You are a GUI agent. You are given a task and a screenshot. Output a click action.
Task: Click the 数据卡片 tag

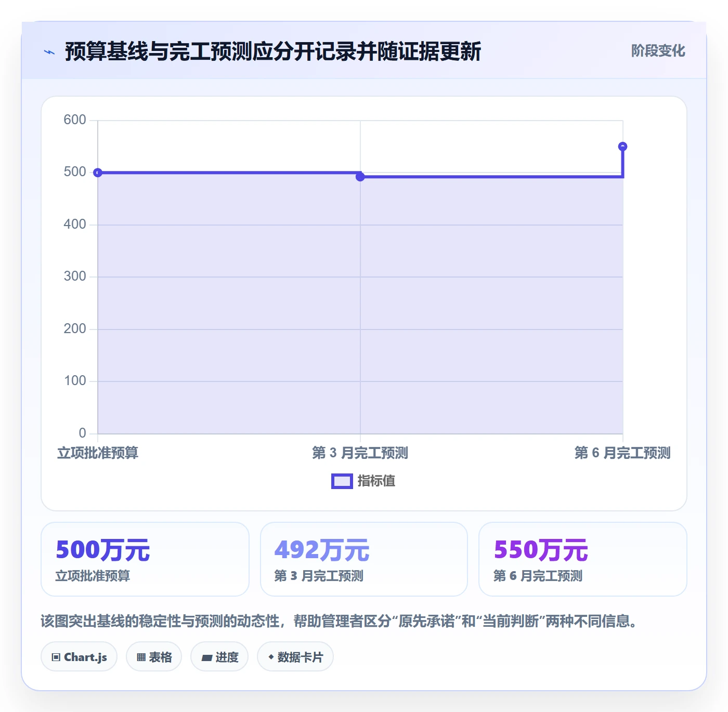pyautogui.click(x=295, y=657)
